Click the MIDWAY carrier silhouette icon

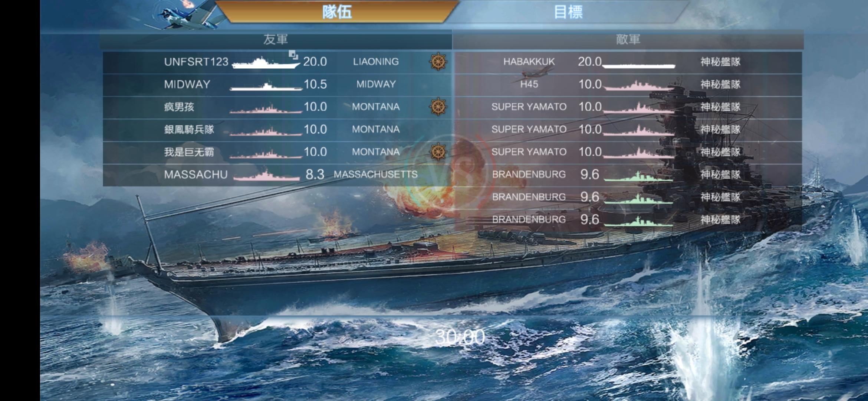pyautogui.click(x=266, y=87)
